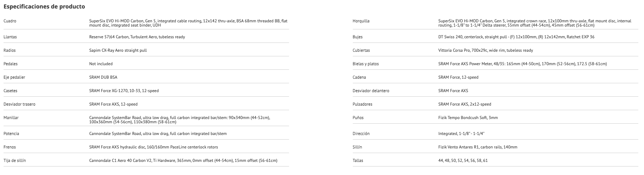This screenshot has width=644, height=175.
Task: Select the Frenos specification value text
Action: (x=153, y=147)
